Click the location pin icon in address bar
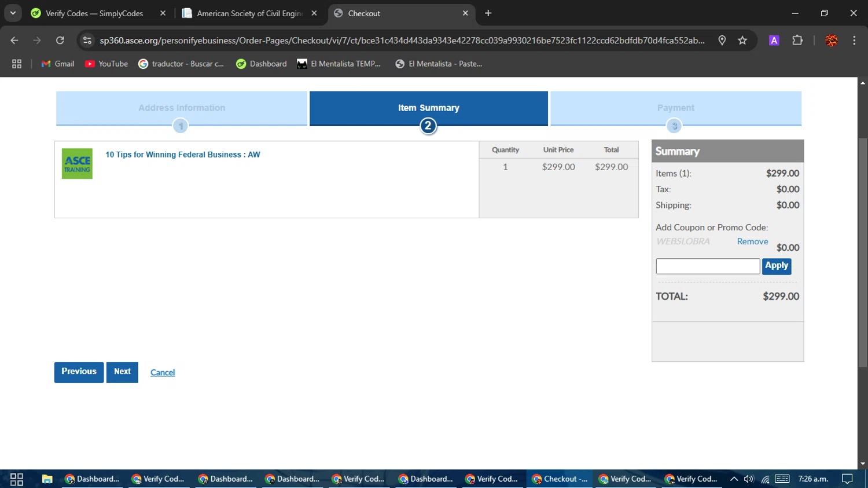The height and width of the screenshot is (488, 868). (722, 41)
